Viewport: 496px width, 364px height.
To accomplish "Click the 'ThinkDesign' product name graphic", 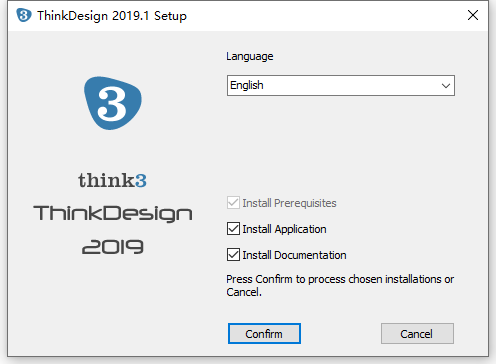I will click(x=113, y=213).
